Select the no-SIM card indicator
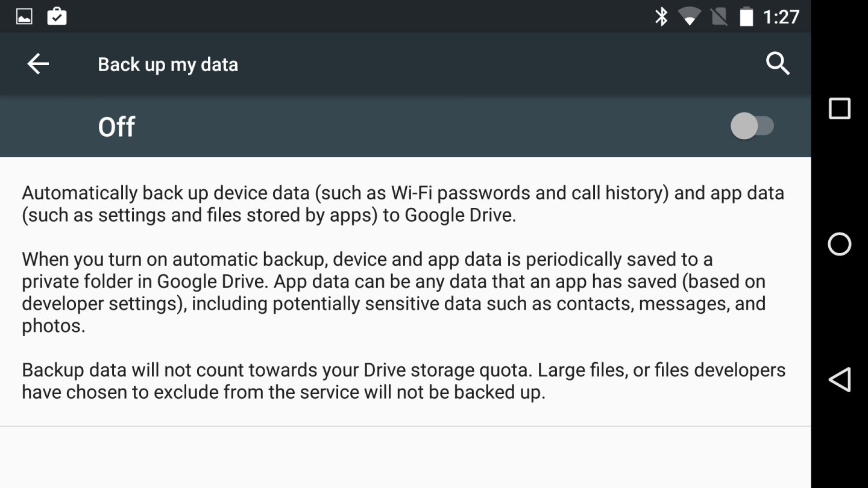 coord(719,17)
